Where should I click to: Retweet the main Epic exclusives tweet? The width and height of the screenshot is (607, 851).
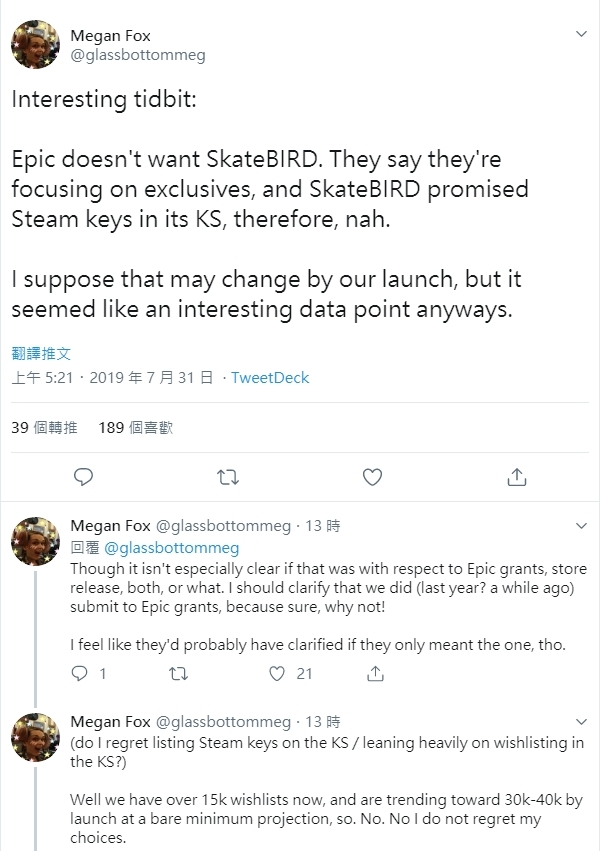228,477
